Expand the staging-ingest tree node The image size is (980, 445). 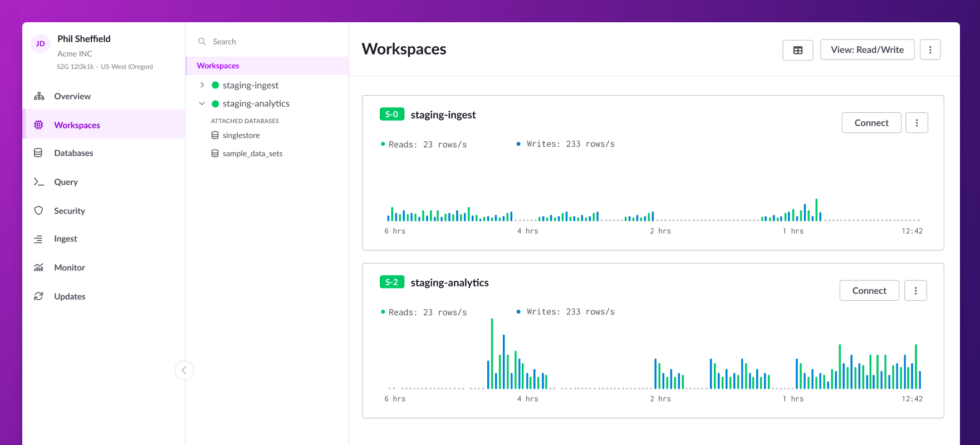[202, 85]
